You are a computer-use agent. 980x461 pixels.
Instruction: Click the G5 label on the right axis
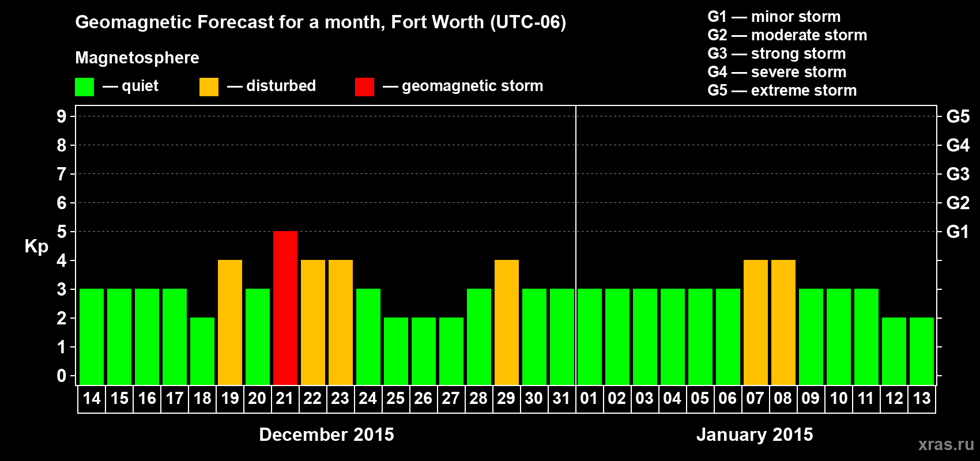(958, 116)
